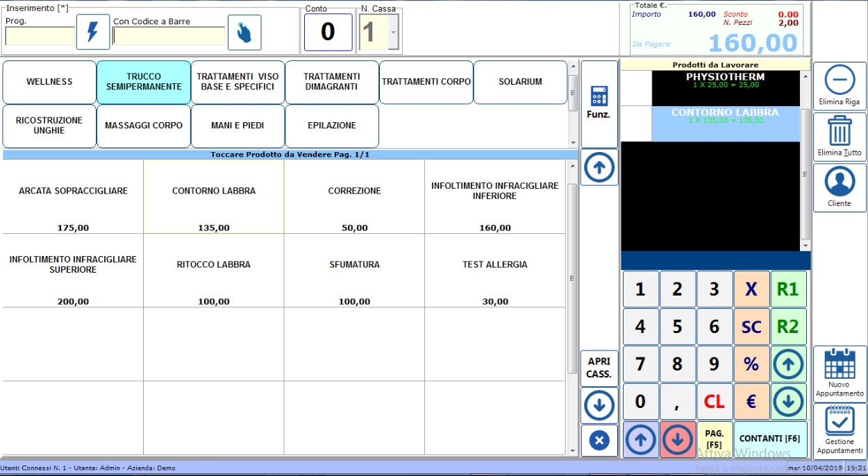
Task: Click the CONTANTI [F6] cash button
Action: (x=770, y=439)
